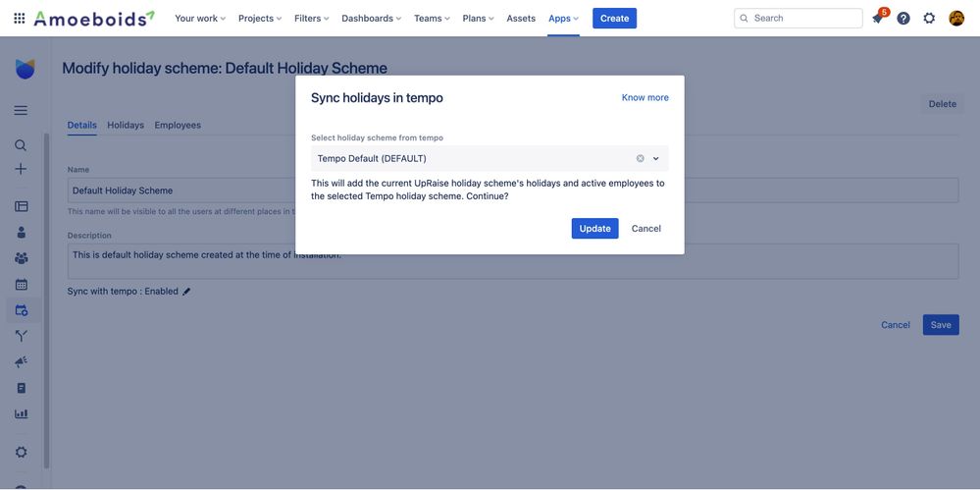Click Save on the holiday scheme form

click(941, 325)
